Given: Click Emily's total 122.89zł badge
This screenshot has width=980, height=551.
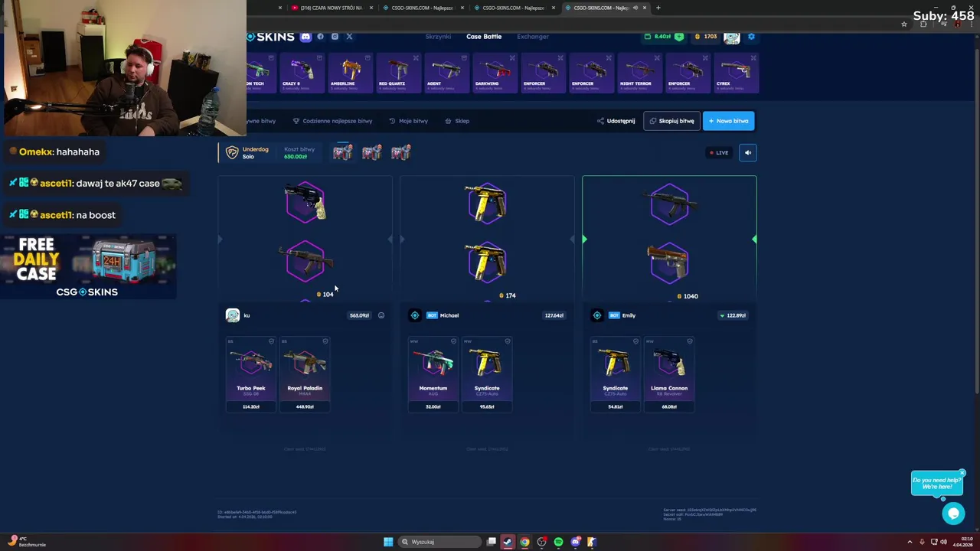Looking at the screenshot, I should click(733, 315).
